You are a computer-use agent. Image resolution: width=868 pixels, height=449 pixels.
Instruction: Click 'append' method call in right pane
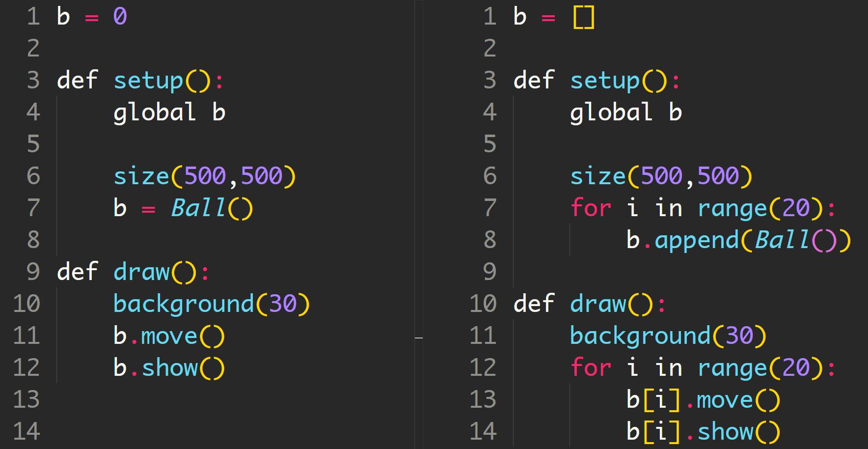pos(697,240)
